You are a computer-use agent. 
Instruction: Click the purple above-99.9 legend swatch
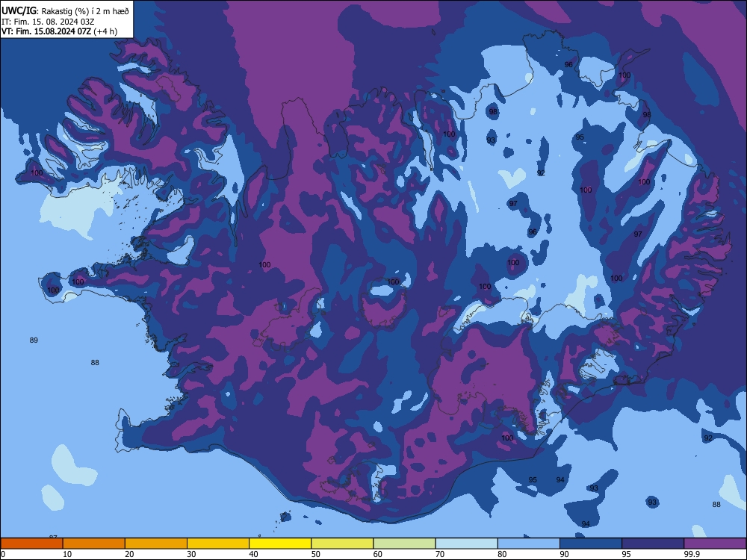[x=715, y=544]
